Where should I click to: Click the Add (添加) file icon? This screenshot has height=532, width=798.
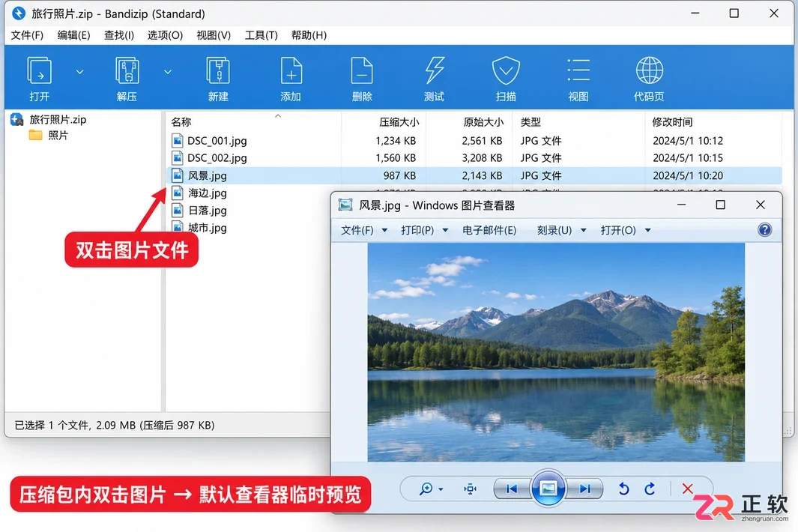tap(291, 70)
